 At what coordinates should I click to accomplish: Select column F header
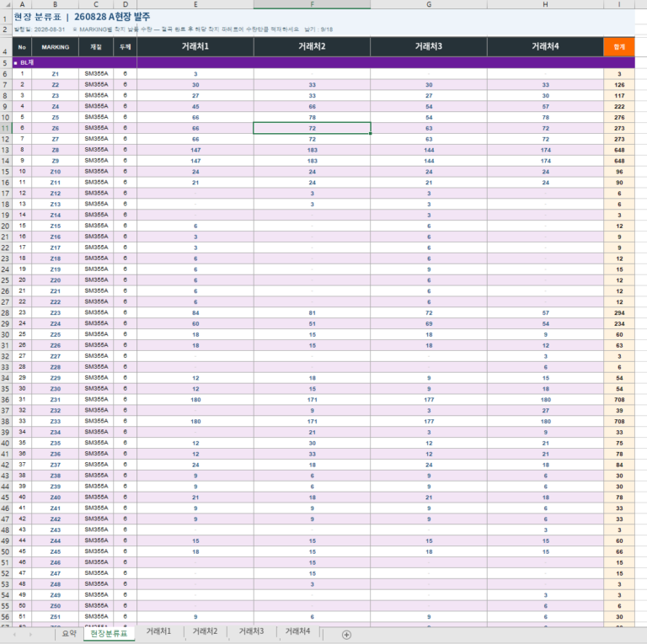point(312,4)
